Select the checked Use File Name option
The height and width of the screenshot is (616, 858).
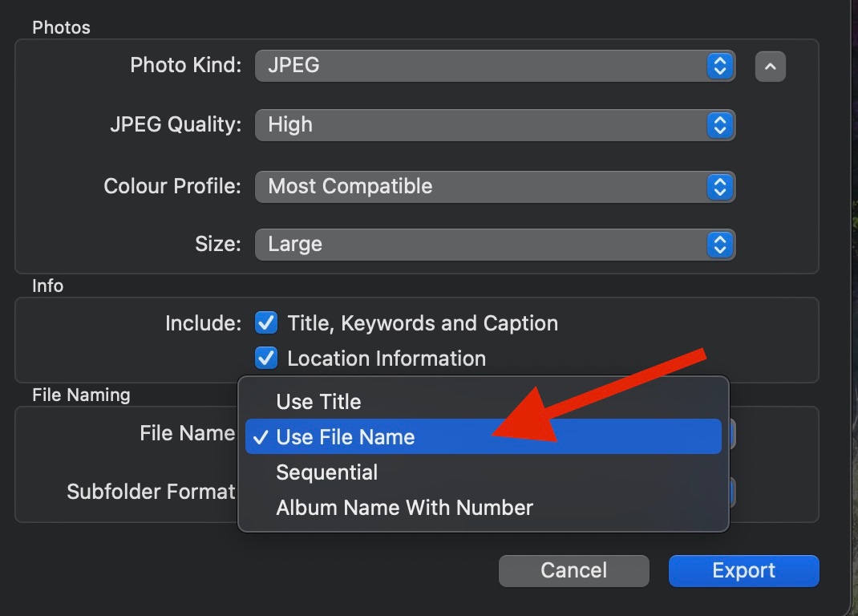(346, 437)
